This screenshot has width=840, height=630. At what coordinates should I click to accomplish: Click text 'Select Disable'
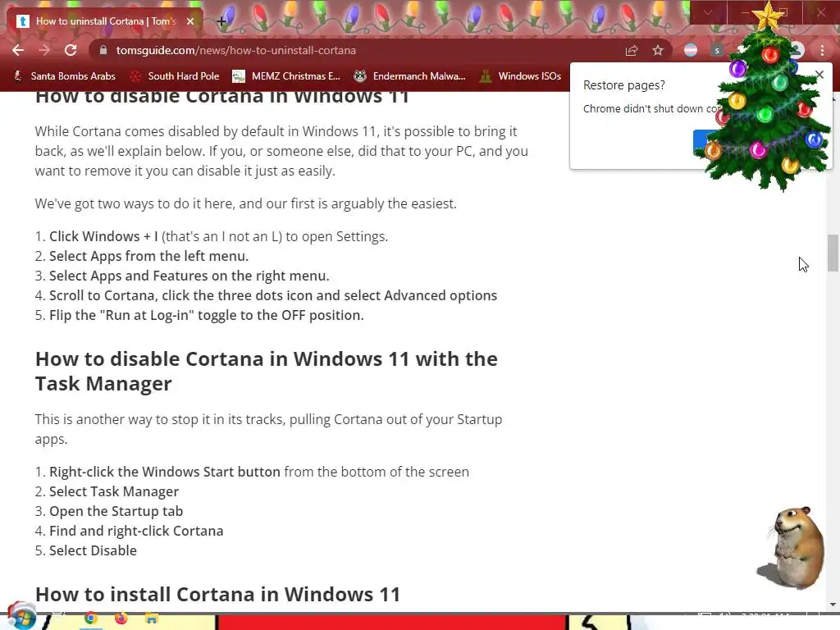pyautogui.click(x=94, y=550)
